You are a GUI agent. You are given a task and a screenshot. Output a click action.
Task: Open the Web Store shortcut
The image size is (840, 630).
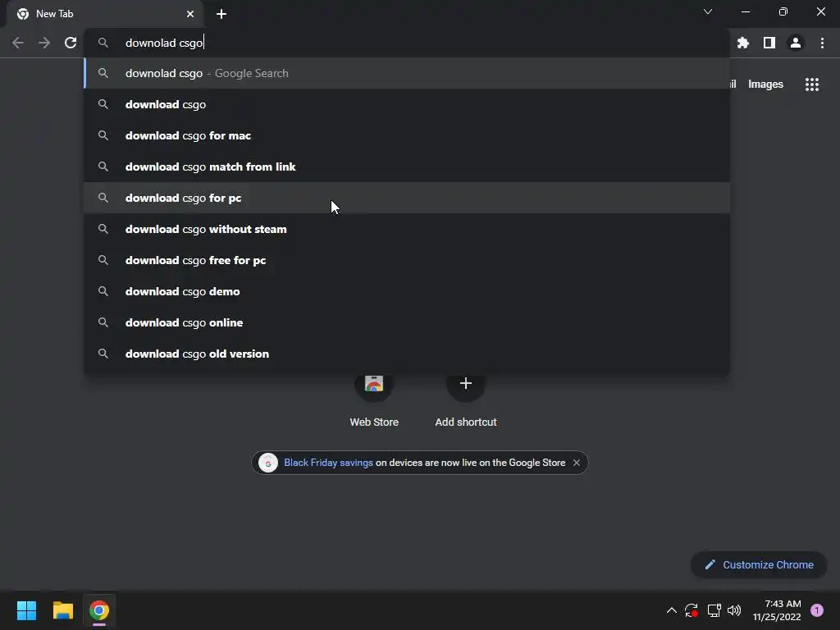(374, 399)
